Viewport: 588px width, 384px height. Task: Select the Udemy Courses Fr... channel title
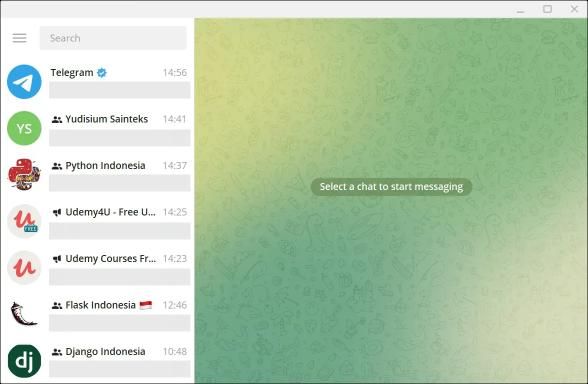click(x=110, y=258)
